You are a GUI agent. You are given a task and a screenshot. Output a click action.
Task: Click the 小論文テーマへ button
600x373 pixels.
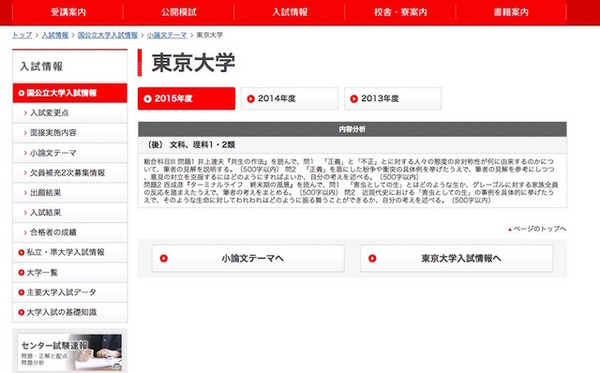coord(248,259)
